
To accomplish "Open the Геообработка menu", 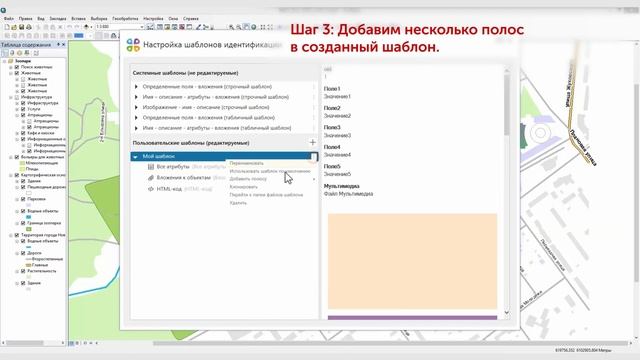I will coord(125,19).
